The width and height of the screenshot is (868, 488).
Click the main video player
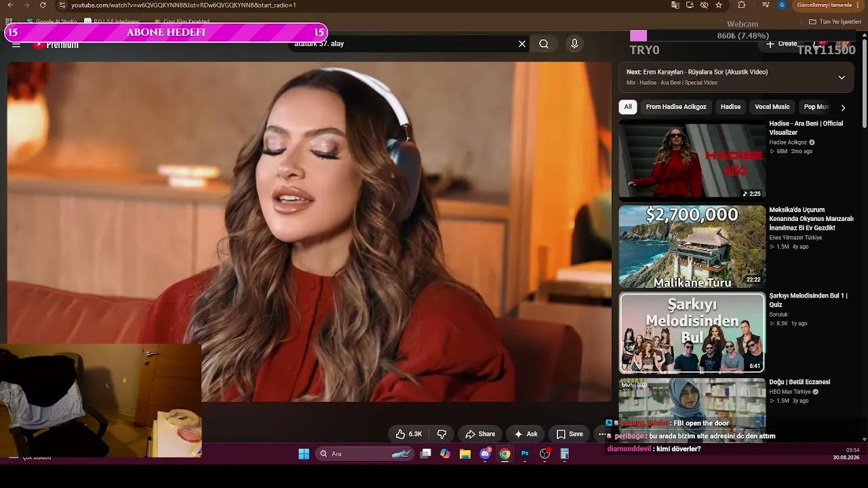(x=309, y=232)
